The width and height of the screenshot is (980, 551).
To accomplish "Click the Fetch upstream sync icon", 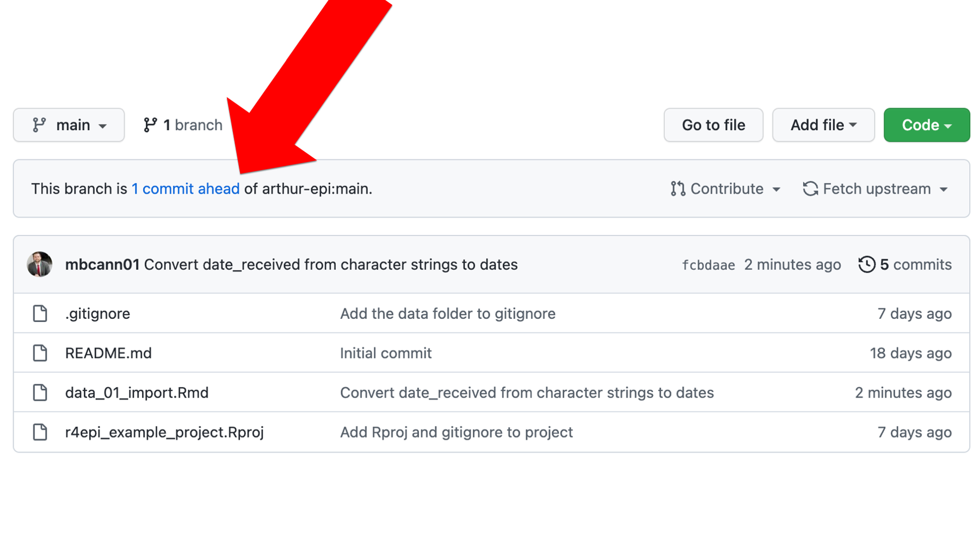I will (810, 189).
